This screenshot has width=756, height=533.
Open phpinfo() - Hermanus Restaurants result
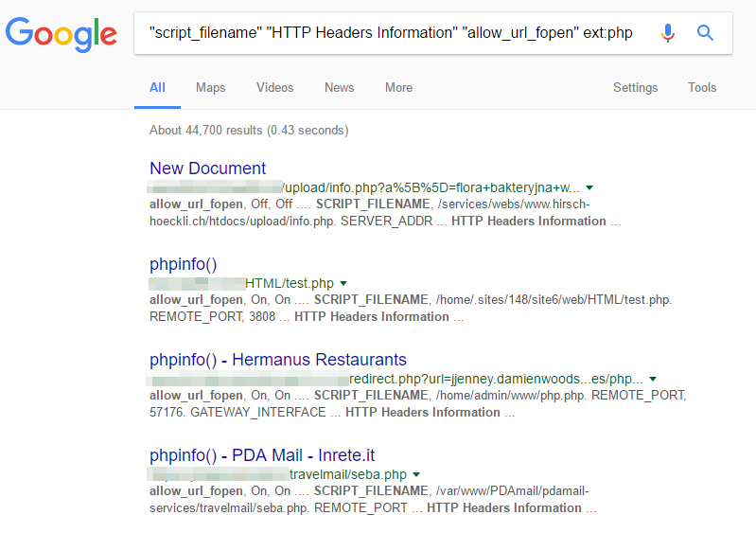[x=278, y=360]
